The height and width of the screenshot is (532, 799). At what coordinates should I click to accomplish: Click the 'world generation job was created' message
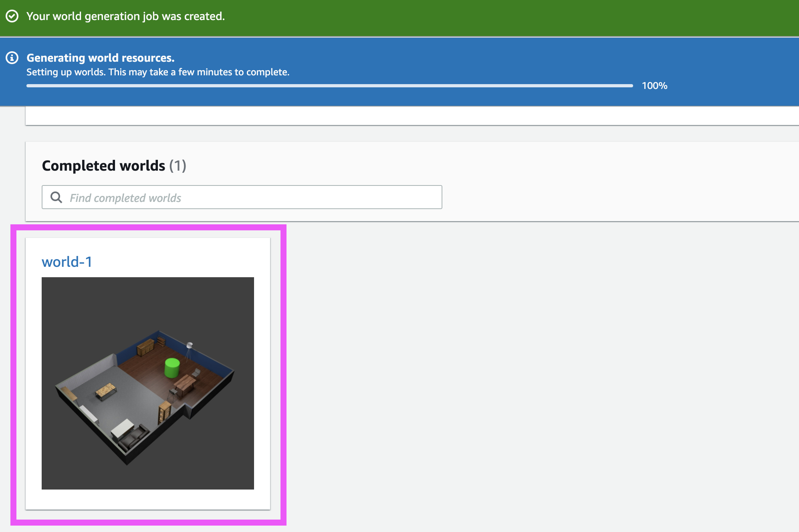[x=125, y=16]
